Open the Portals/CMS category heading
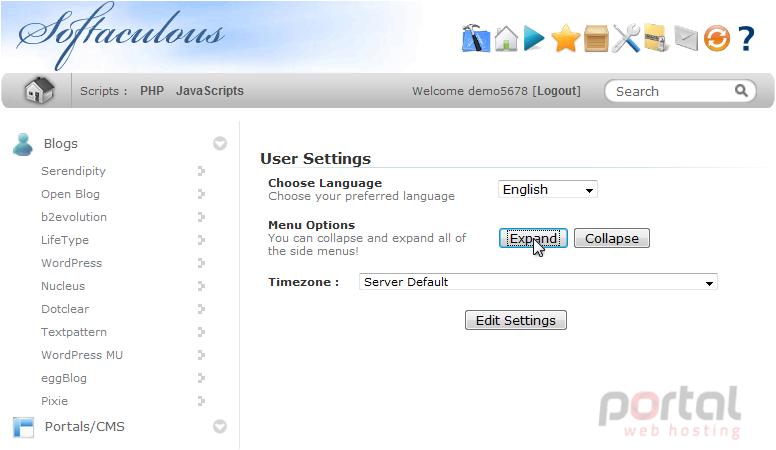This screenshot has height=450, width=776. click(x=85, y=426)
